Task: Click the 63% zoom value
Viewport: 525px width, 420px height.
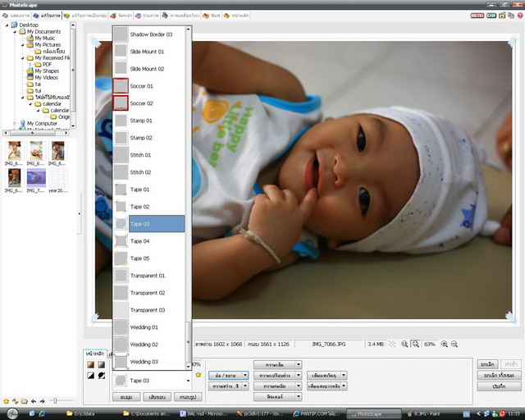Action: pyautogui.click(x=430, y=344)
